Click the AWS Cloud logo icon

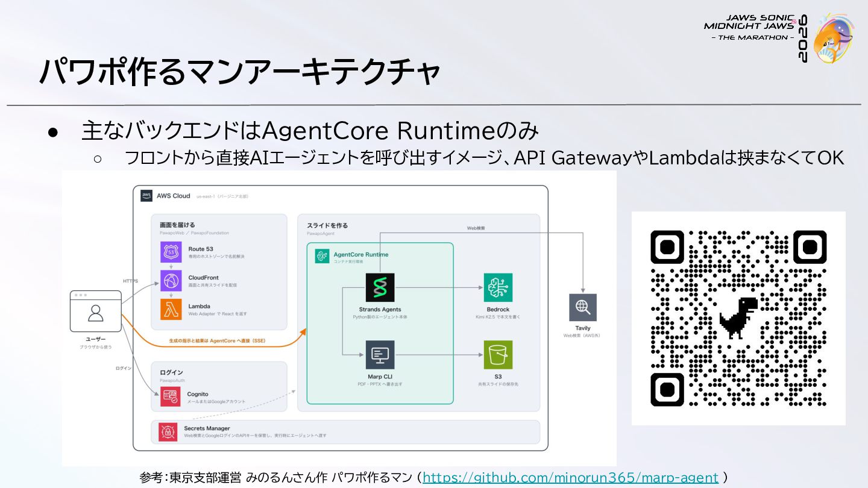(x=146, y=196)
